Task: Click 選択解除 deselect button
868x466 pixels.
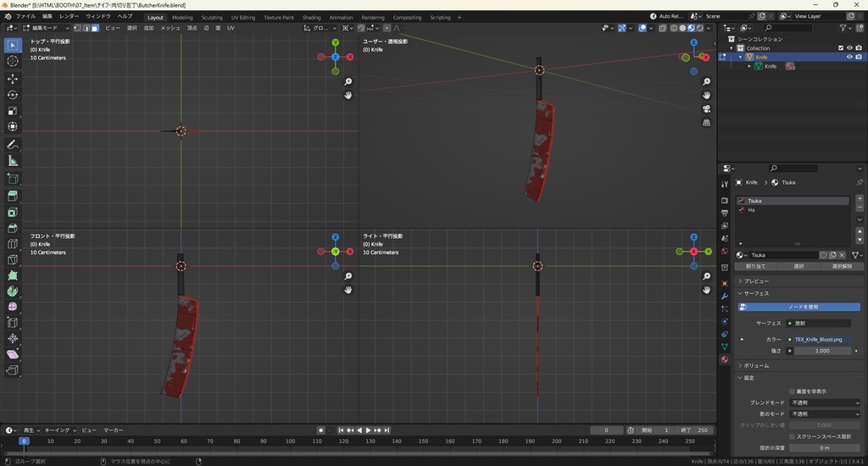Action: (x=842, y=267)
